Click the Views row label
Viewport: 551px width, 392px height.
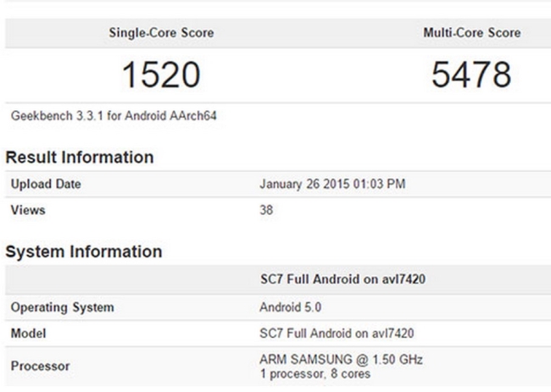[27, 210]
